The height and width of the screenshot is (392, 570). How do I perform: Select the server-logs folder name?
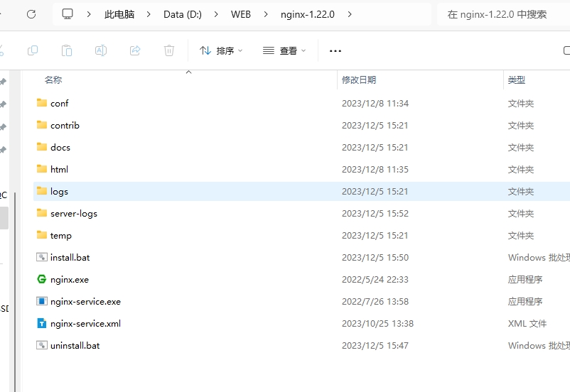click(x=74, y=214)
